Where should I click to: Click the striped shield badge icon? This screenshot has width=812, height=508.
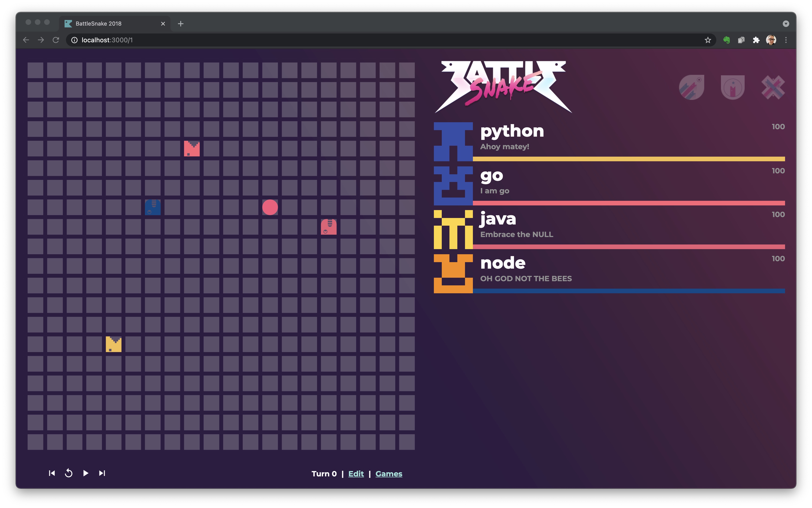point(691,87)
